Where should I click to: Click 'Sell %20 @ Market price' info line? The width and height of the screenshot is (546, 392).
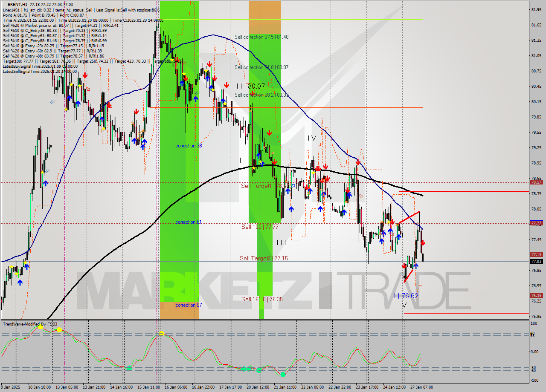[x=61, y=25]
